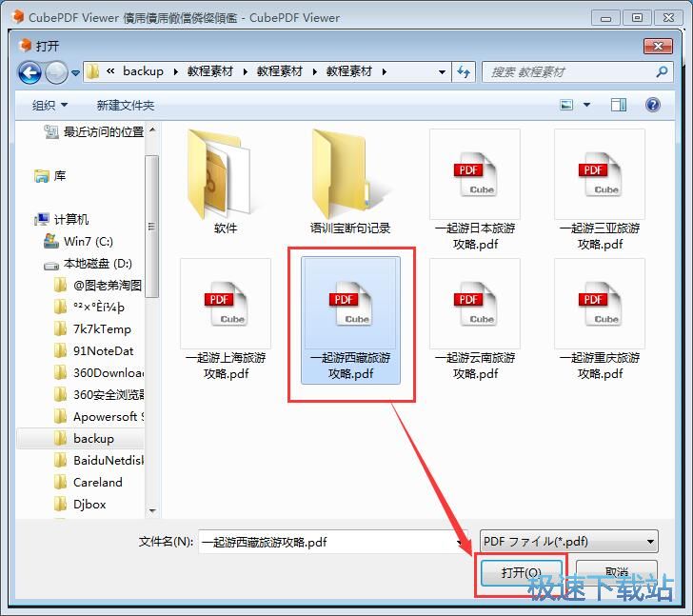Click backup in the address breadcrumb
Viewport: 693px width, 616px height.
143,71
